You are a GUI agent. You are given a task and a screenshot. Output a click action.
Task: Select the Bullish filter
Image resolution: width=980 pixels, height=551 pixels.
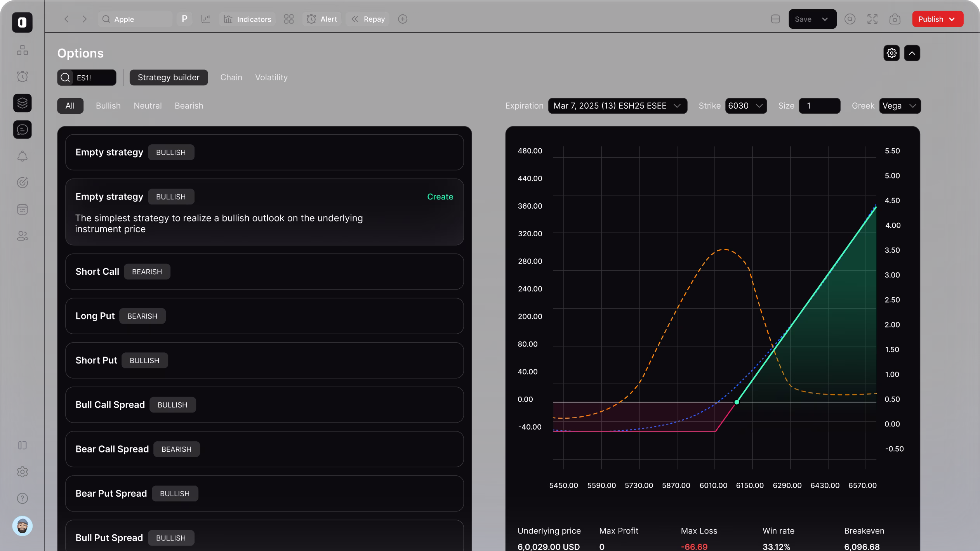click(108, 106)
